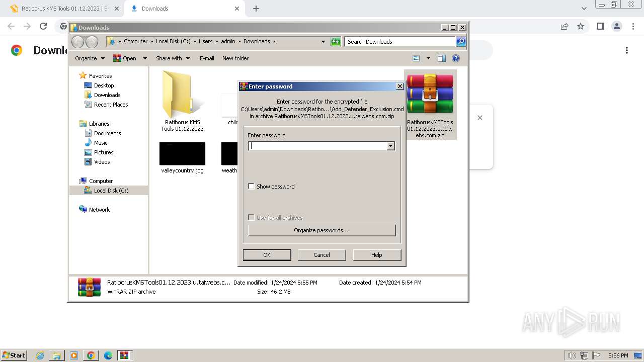Click volume icon in system tray

[572, 355]
